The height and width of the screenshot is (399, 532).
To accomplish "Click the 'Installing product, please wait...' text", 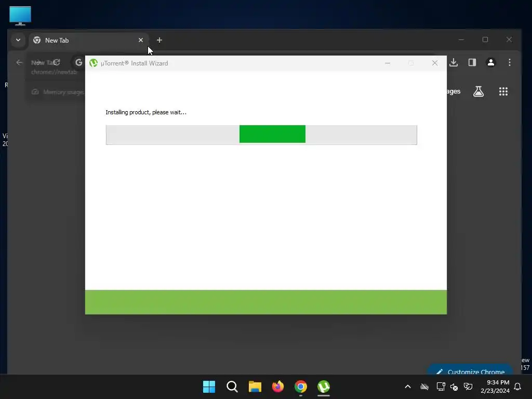I will 146,112.
